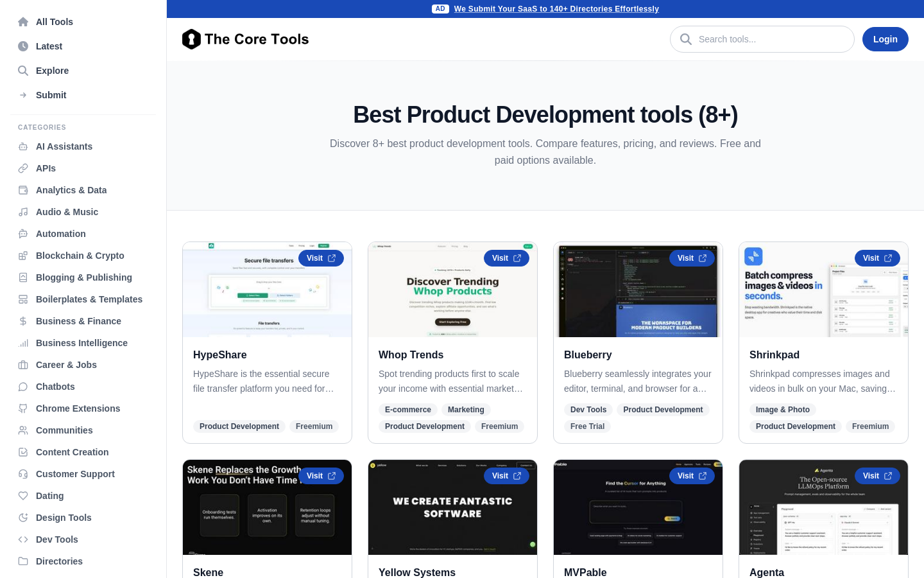Click the Design Tools category icon
The image size is (924, 578).
click(23, 518)
